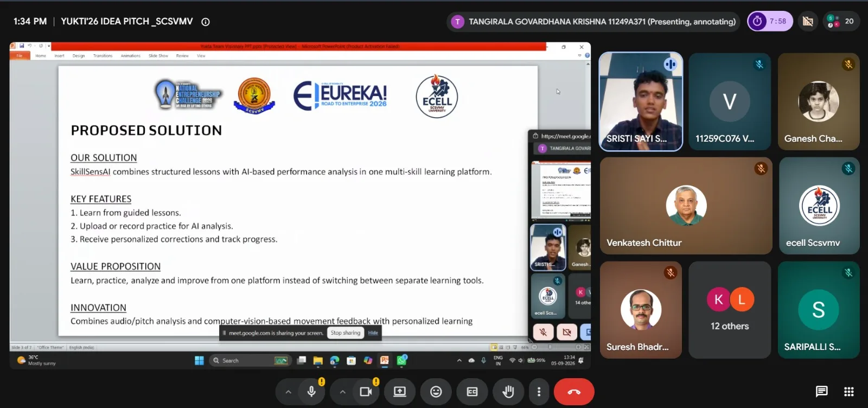Toggle closed captions in Meet toolbar

(x=473, y=391)
